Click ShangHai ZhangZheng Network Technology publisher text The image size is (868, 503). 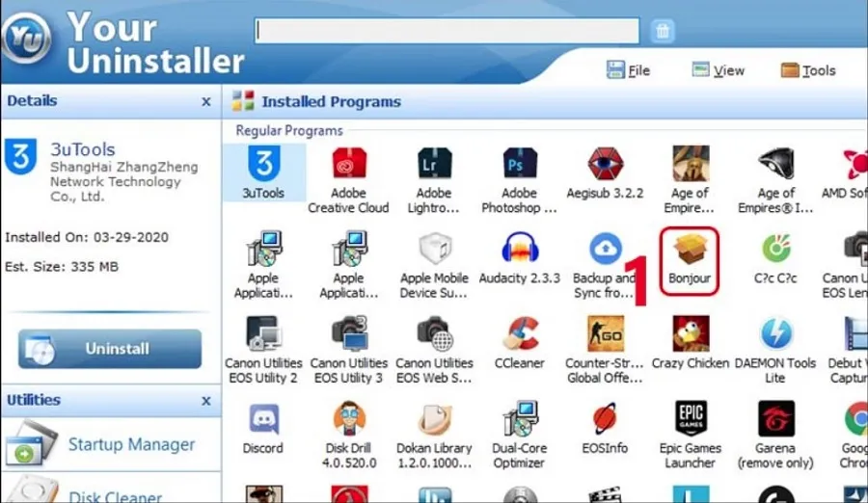(124, 181)
